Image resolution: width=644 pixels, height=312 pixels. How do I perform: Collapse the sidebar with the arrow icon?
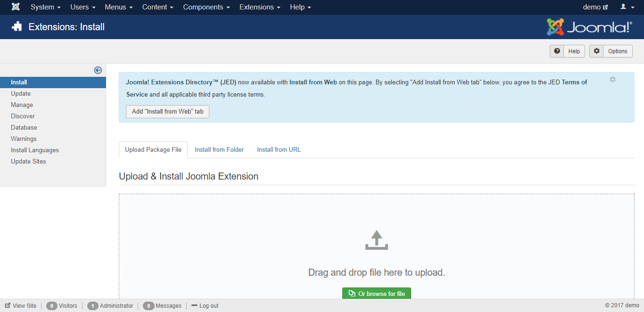pos(98,70)
